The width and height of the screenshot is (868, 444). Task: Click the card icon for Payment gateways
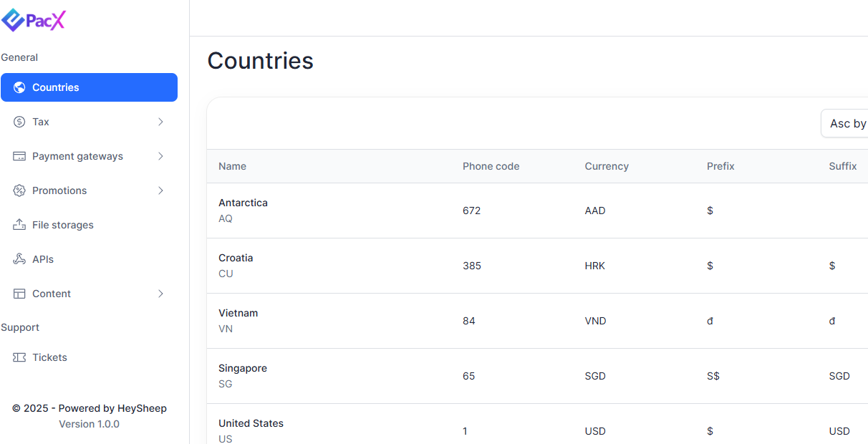pyautogui.click(x=19, y=156)
